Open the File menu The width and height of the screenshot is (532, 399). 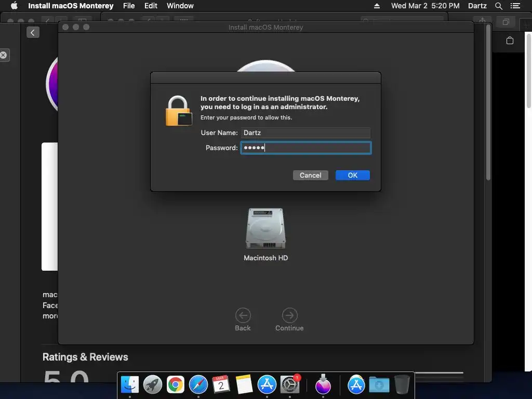click(x=129, y=6)
